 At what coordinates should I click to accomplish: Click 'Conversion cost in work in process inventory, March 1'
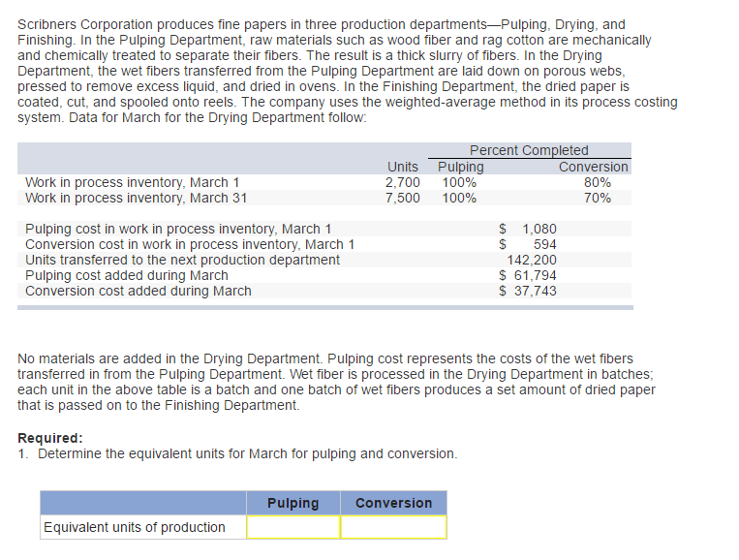click(190, 245)
